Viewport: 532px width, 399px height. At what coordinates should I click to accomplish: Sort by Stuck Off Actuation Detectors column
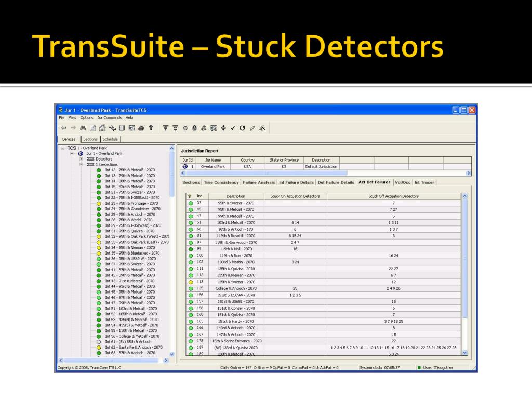[394, 196]
